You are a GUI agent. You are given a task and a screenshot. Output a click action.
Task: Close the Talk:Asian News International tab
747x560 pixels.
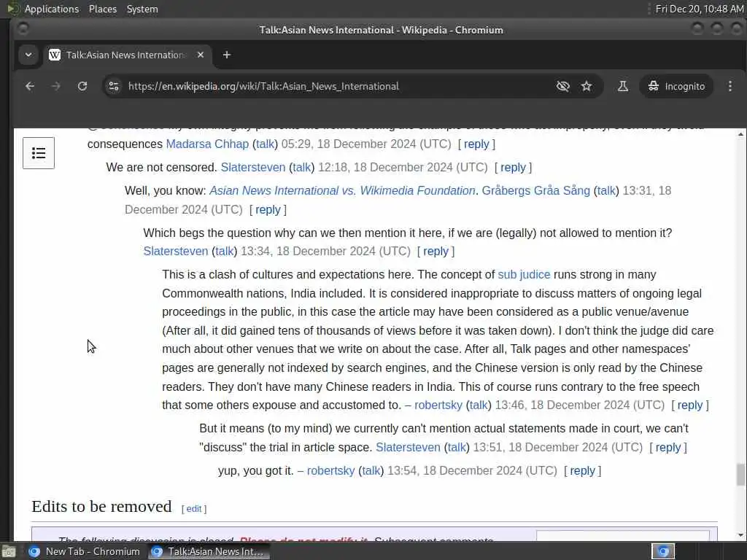[x=201, y=55]
